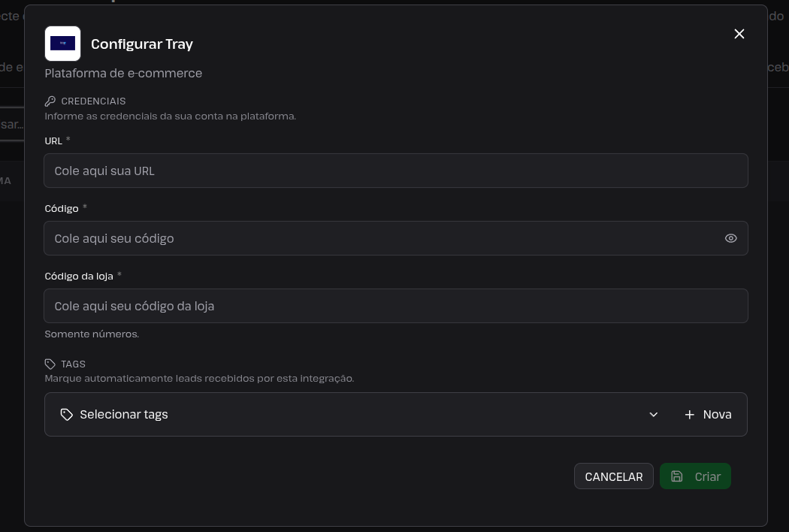Click the URL field label

point(53,141)
